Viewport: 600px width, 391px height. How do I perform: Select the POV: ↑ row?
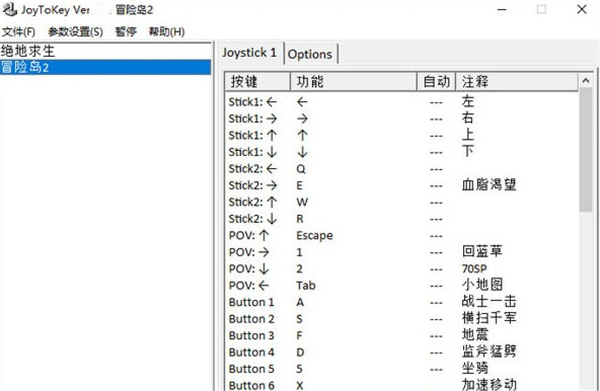coord(402,236)
